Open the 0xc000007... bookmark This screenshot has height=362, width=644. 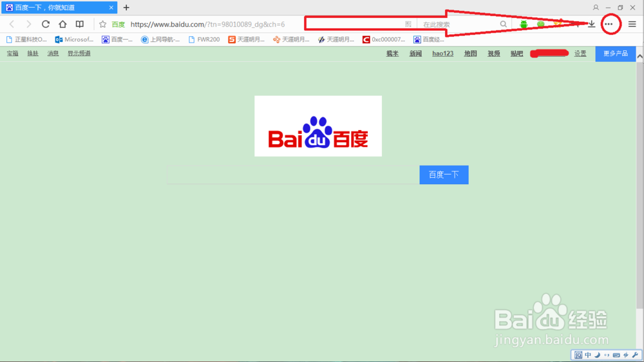384,39
